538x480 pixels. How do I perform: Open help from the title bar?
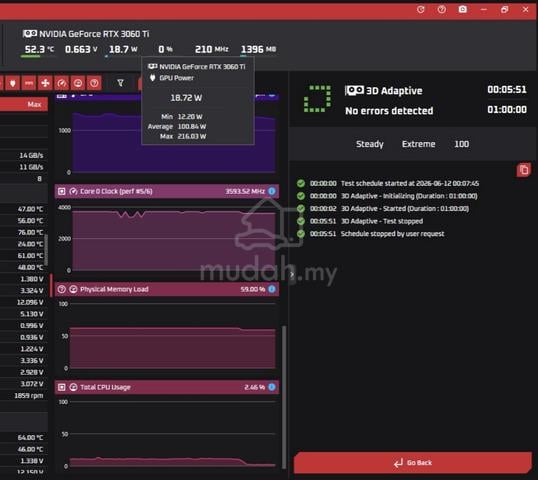442,10
